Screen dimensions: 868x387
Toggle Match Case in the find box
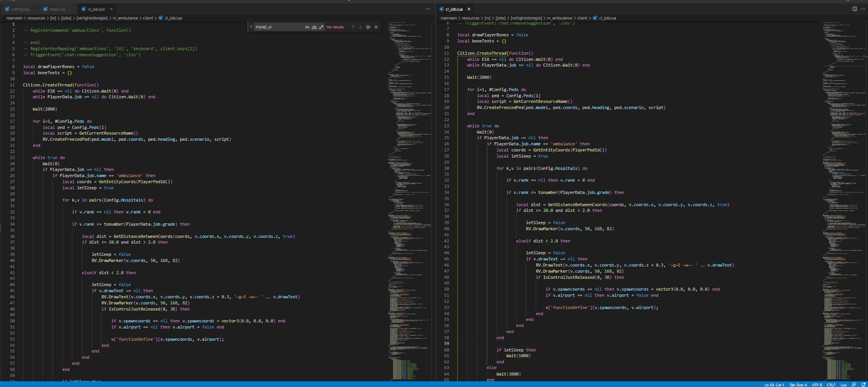pos(307,27)
